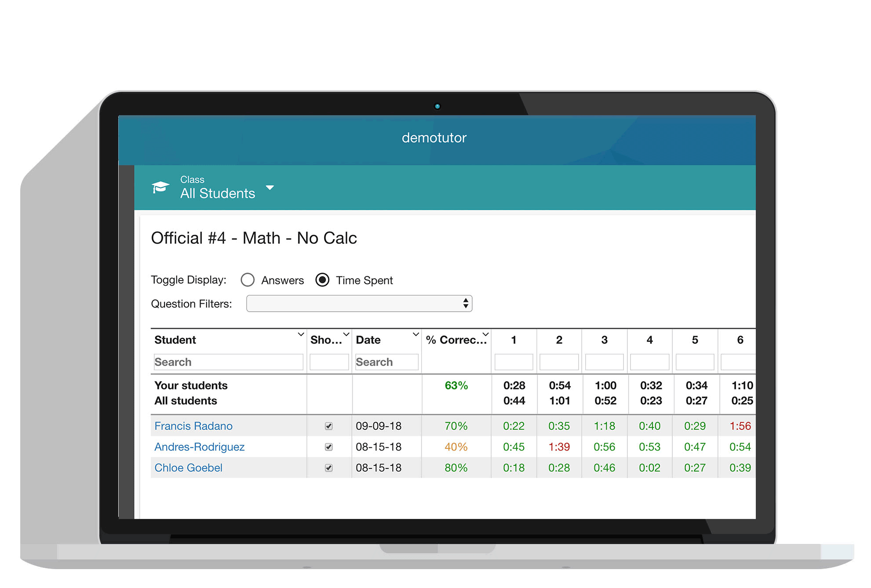Viewport: 871px width, 588px height.
Task: Toggle Chloe Goebel's show checkbox
Action: (328, 468)
